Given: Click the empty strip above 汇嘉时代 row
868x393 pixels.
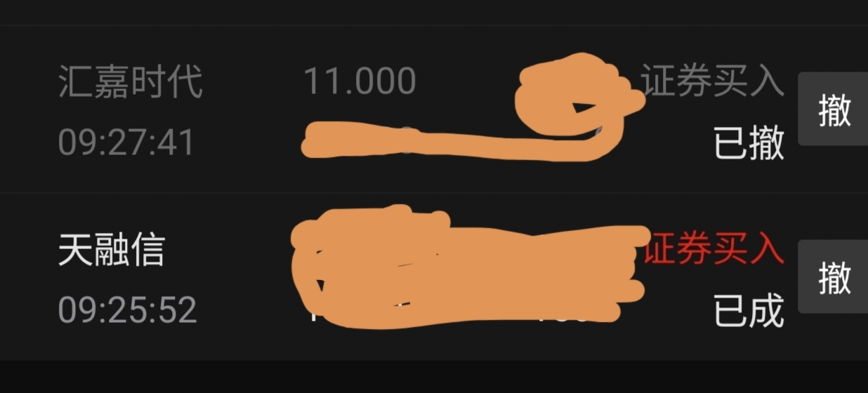Looking at the screenshot, I should [x=434, y=12].
